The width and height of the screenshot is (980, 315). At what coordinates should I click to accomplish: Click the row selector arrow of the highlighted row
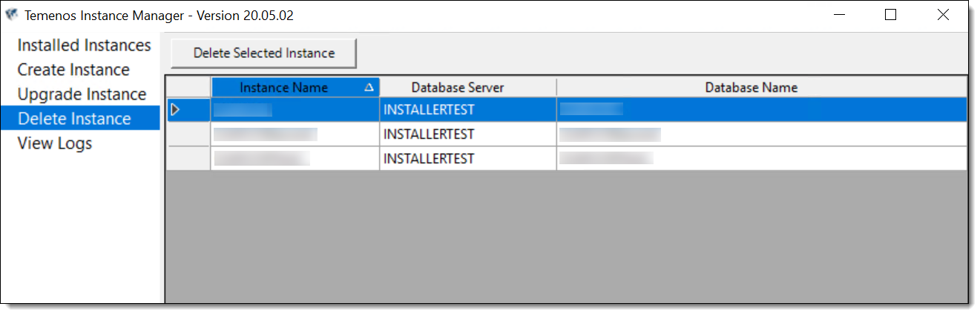[175, 110]
